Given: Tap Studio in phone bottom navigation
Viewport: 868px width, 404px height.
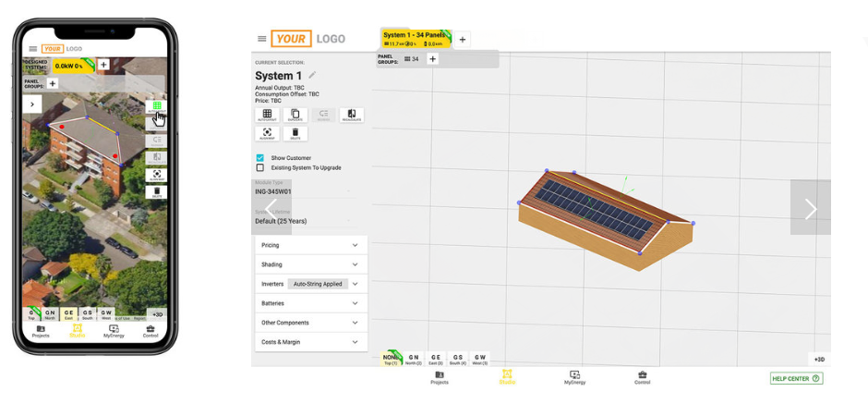Looking at the screenshot, I should coord(77,331).
